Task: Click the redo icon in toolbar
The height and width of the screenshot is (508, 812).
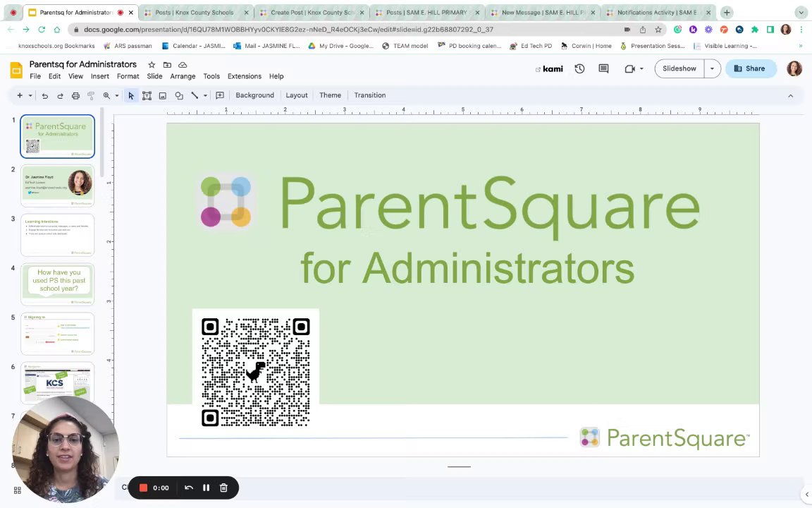Action: click(x=60, y=95)
